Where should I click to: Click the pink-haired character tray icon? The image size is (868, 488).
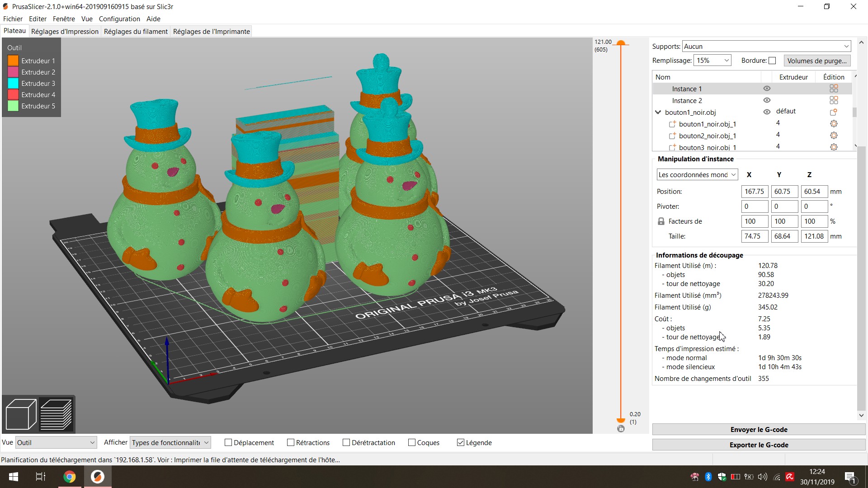(x=695, y=477)
